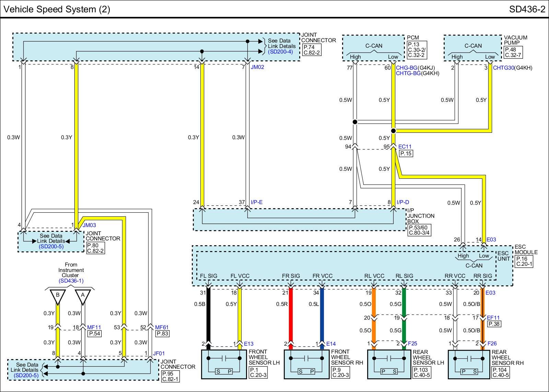The width and height of the screenshot is (549, 392).
Task: Click the P.38 reference box under EF11
Action: pyautogui.click(x=493, y=324)
